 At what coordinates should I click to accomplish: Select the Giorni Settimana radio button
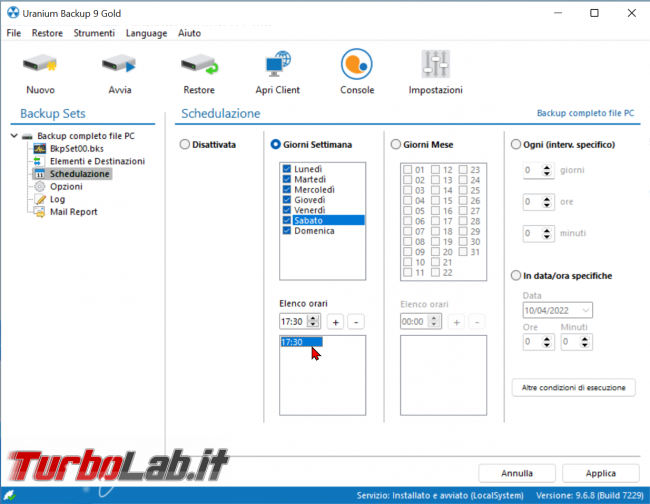coord(275,144)
